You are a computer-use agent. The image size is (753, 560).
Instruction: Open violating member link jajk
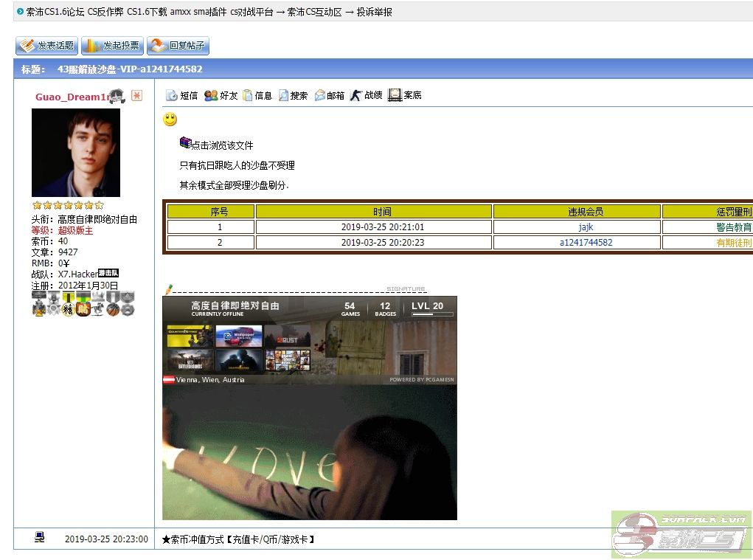pos(586,227)
